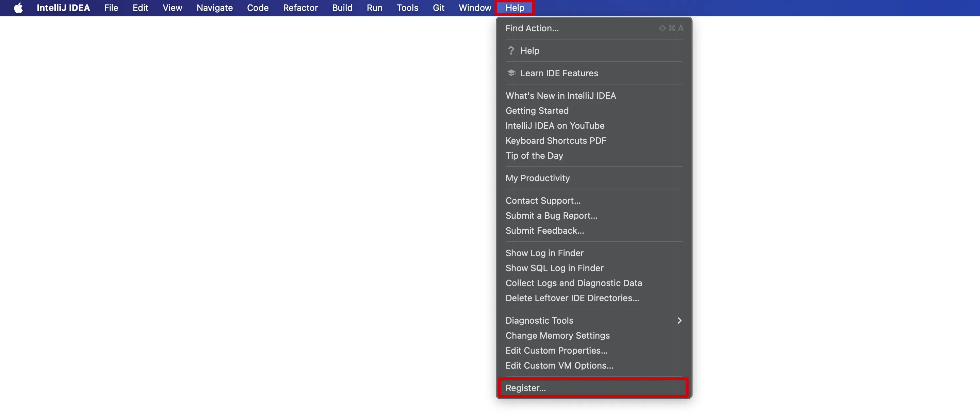Choose Collect Logs and Diagnostic Data

573,283
